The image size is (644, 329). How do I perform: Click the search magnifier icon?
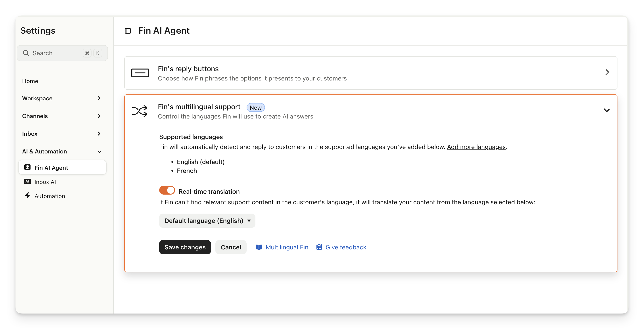[26, 53]
